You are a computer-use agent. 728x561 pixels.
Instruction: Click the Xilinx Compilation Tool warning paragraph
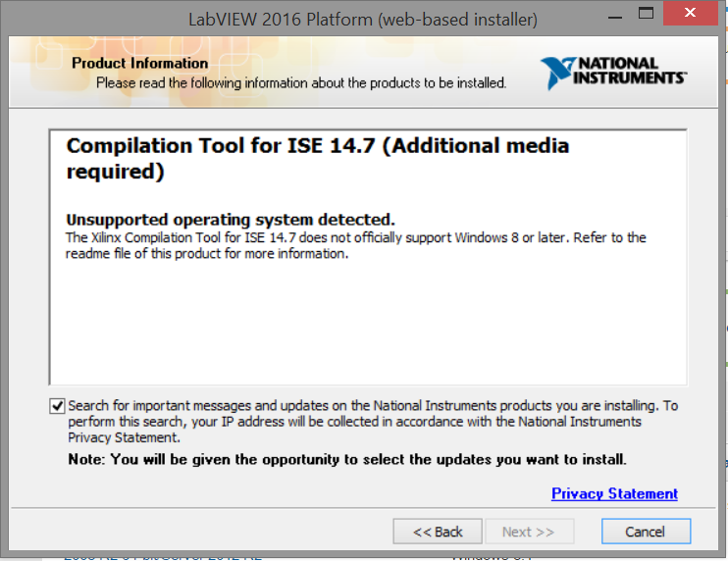(x=355, y=245)
